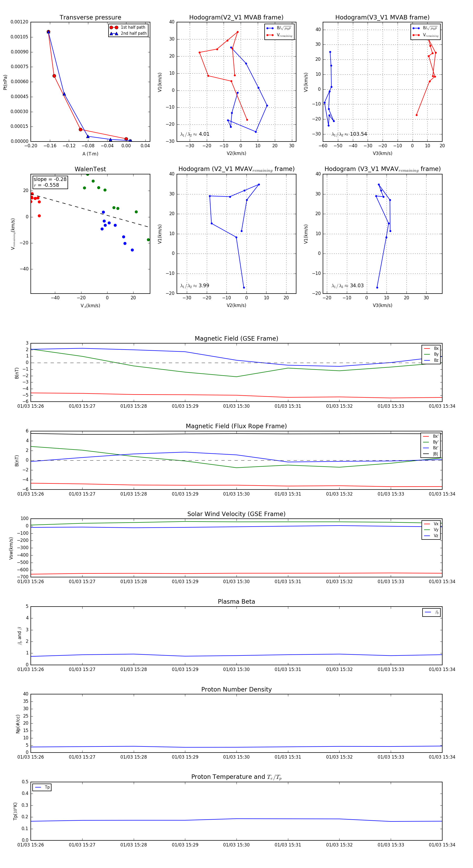
Task: Click the 'βp and β' y-axis label
Action: pos(19,636)
